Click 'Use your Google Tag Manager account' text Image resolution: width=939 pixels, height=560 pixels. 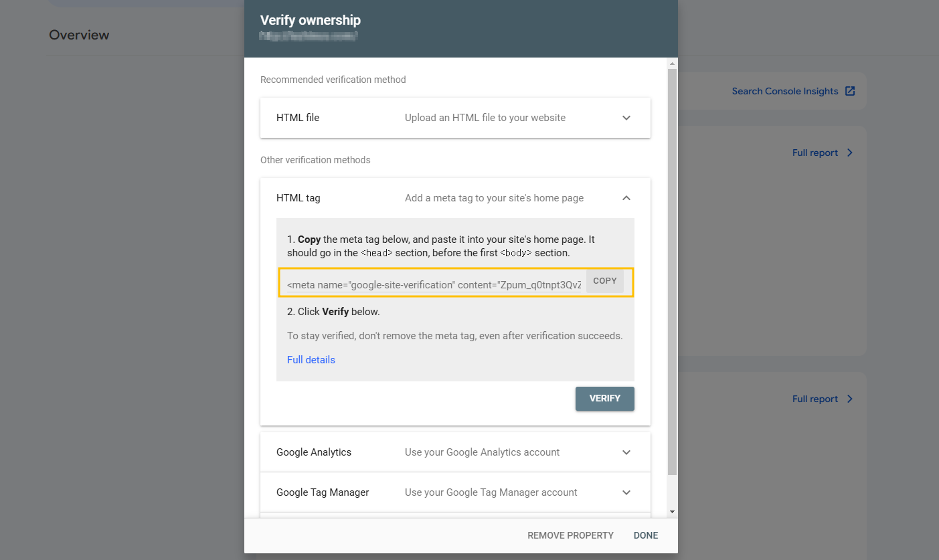pyautogui.click(x=491, y=492)
